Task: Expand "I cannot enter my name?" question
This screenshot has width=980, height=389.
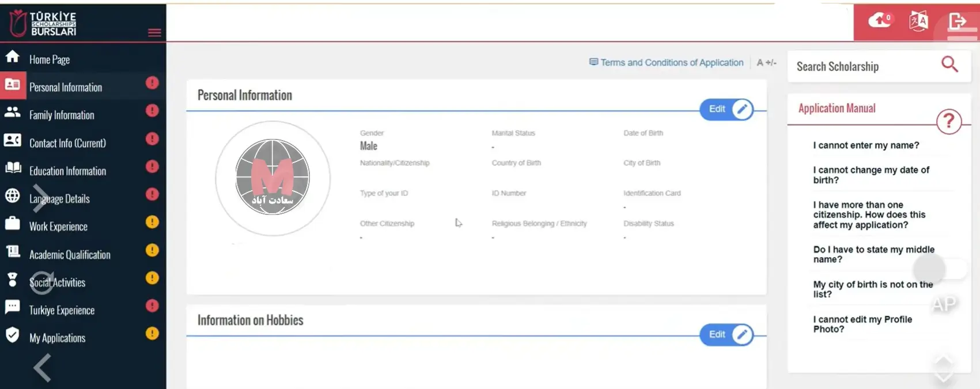Action: pyautogui.click(x=866, y=145)
